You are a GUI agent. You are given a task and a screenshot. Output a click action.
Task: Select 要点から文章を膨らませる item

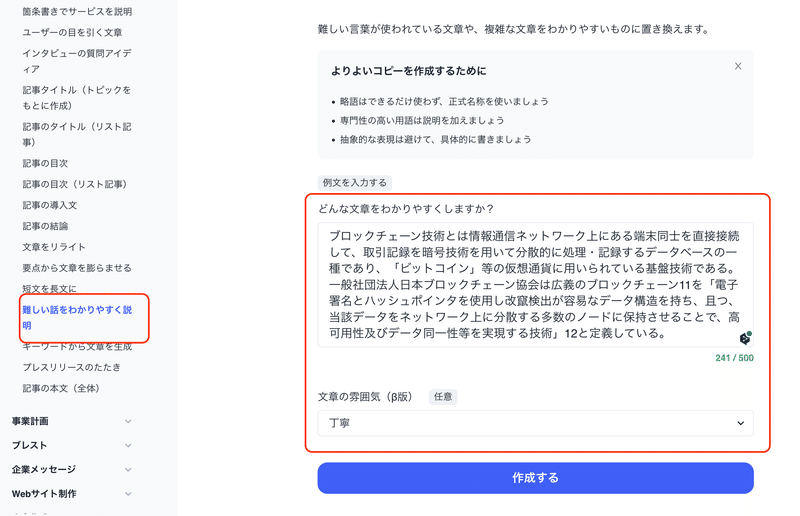pos(77,268)
